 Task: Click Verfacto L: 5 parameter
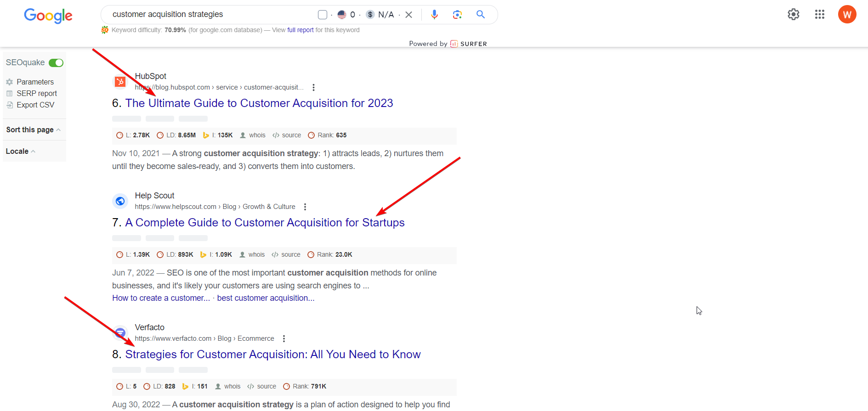point(126,386)
